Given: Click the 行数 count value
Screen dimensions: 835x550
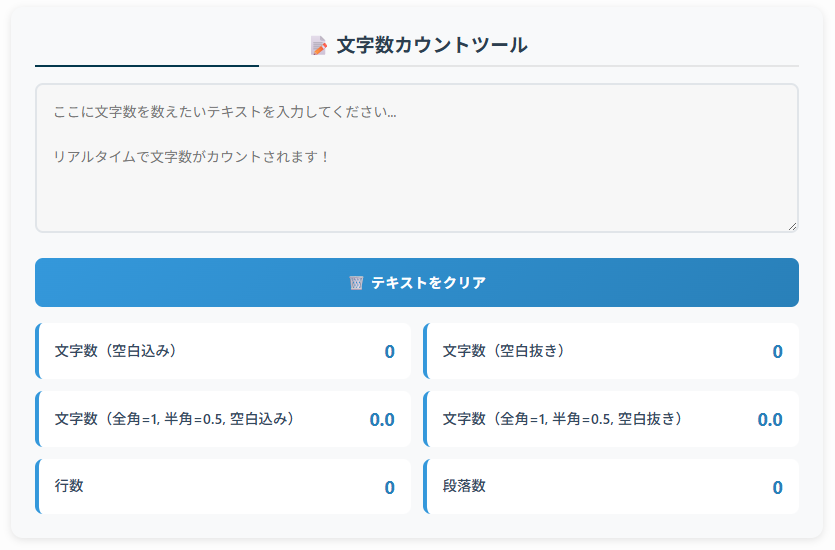Looking at the screenshot, I should pos(389,488).
